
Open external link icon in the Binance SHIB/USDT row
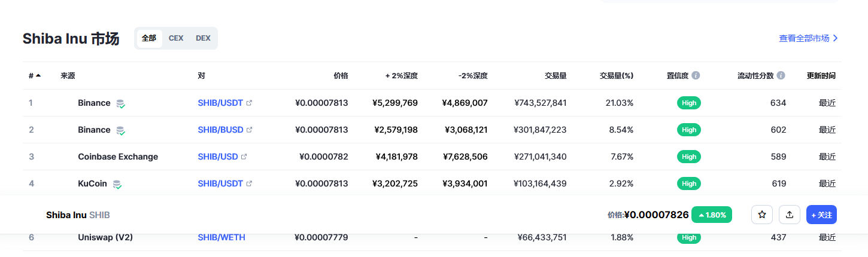click(249, 103)
